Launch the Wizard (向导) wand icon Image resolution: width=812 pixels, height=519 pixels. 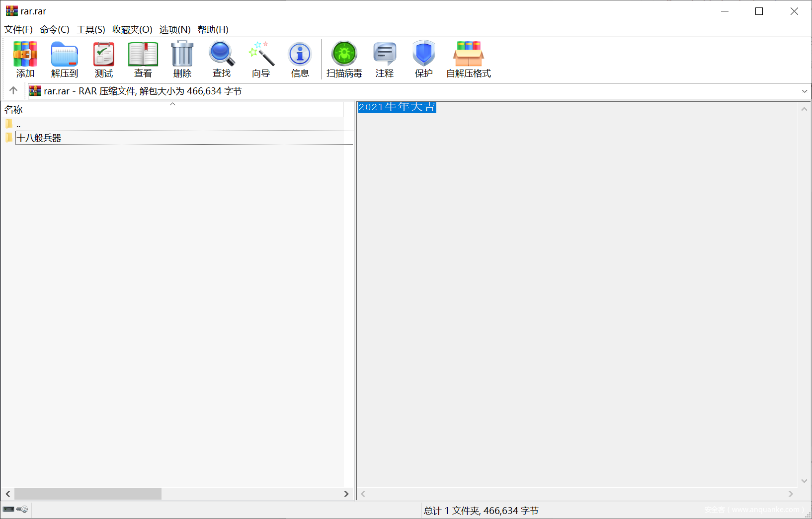(261, 55)
